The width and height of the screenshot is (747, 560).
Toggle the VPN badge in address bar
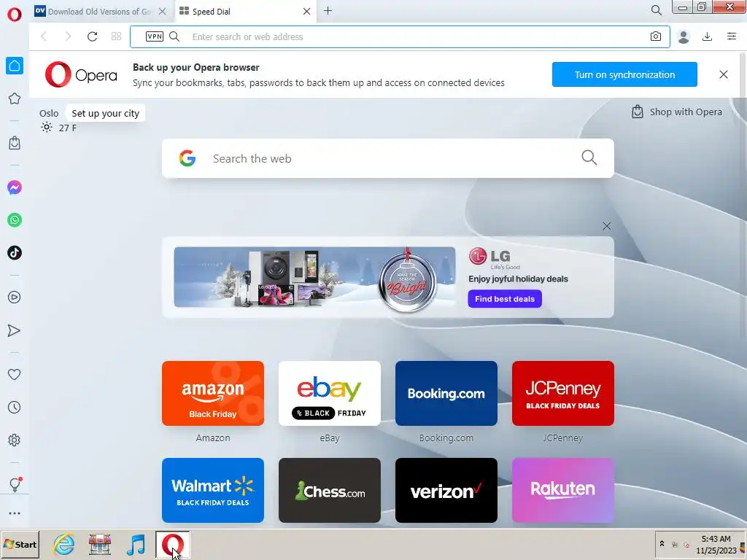(x=155, y=36)
